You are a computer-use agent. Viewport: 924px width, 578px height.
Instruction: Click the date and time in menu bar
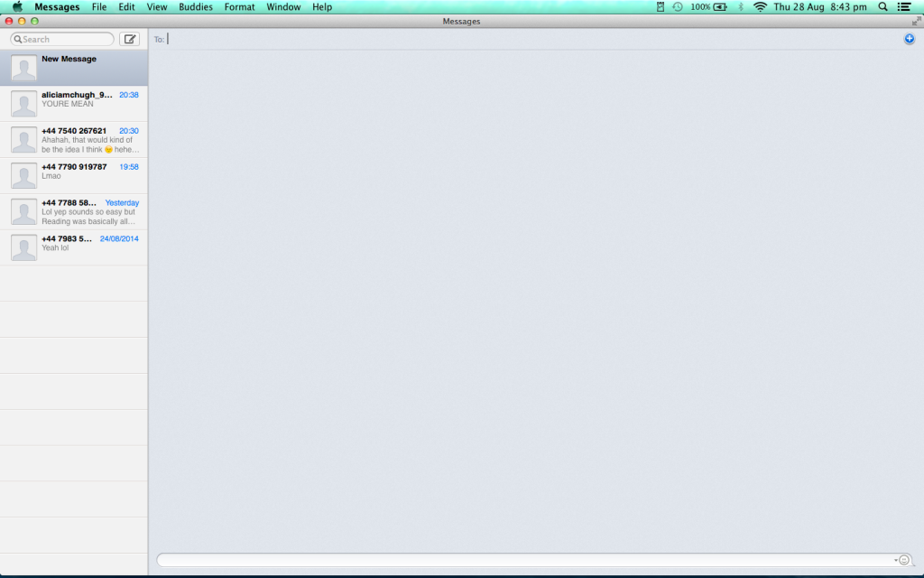pyautogui.click(x=819, y=6)
